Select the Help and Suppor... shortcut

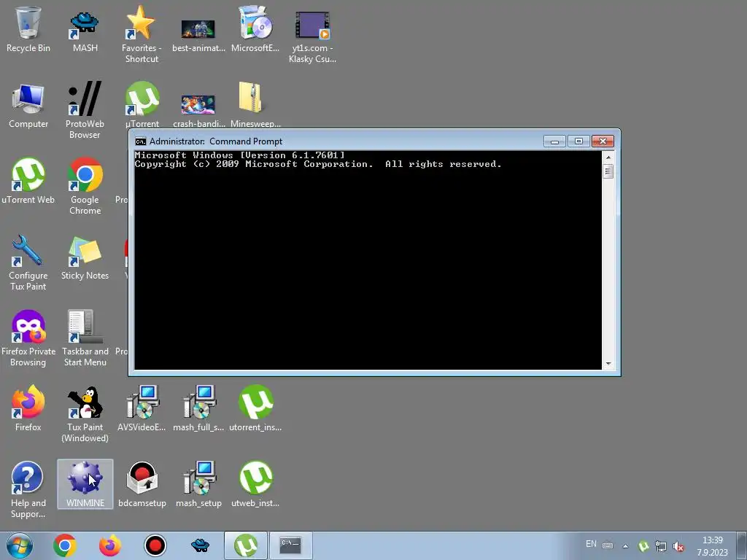click(x=28, y=489)
